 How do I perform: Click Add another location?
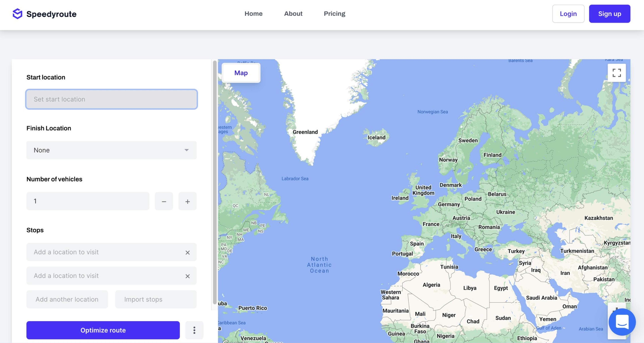[x=67, y=299]
